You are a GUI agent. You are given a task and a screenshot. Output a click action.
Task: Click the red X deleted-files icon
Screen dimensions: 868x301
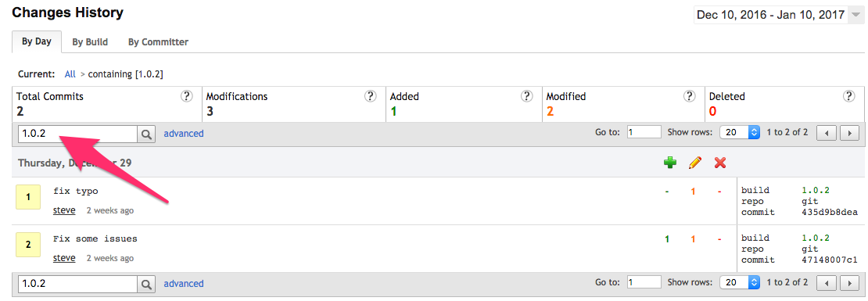[720, 163]
